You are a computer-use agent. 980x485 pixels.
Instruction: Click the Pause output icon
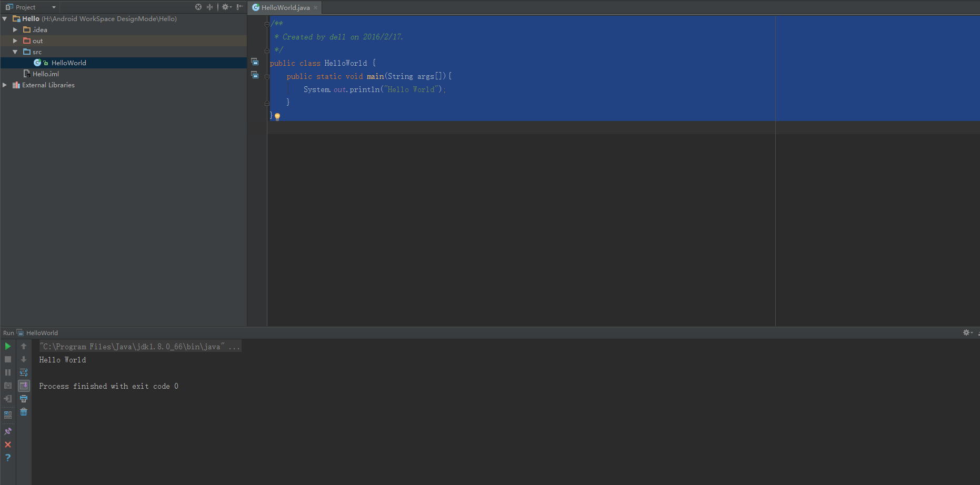[x=8, y=372]
